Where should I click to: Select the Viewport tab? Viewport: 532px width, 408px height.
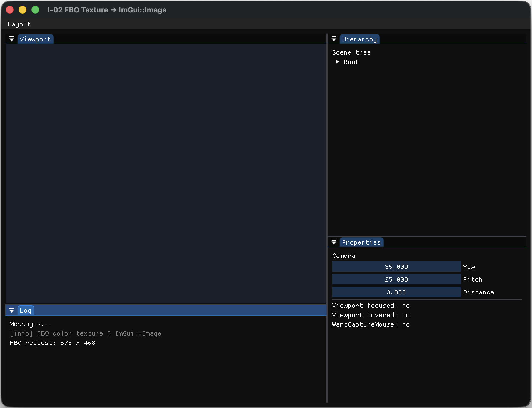(x=35, y=39)
